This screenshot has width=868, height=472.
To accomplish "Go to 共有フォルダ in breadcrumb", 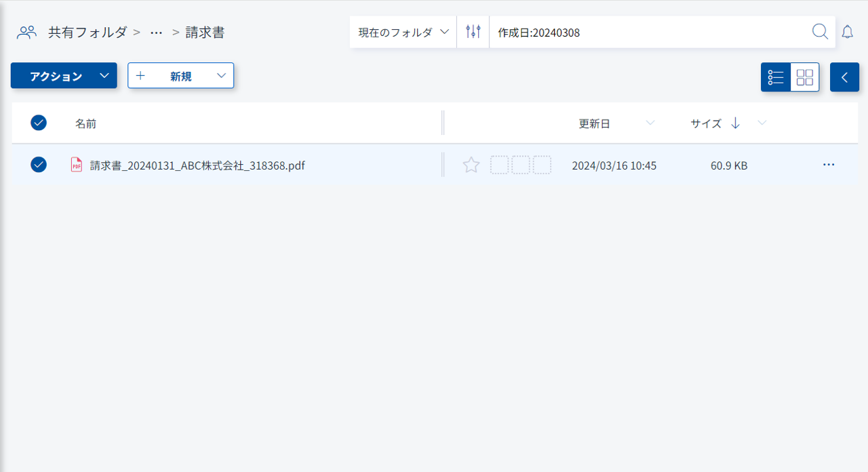I will point(87,32).
